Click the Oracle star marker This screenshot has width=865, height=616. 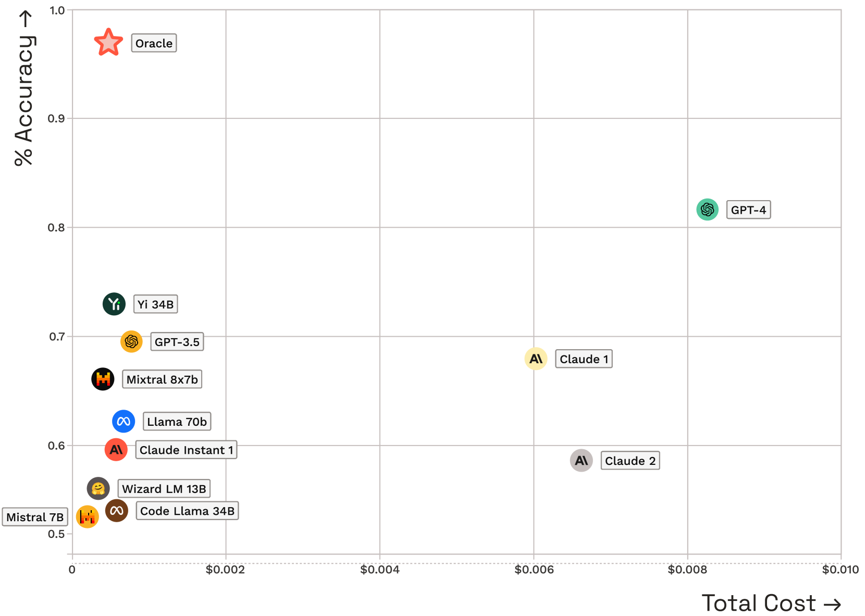[x=108, y=43]
